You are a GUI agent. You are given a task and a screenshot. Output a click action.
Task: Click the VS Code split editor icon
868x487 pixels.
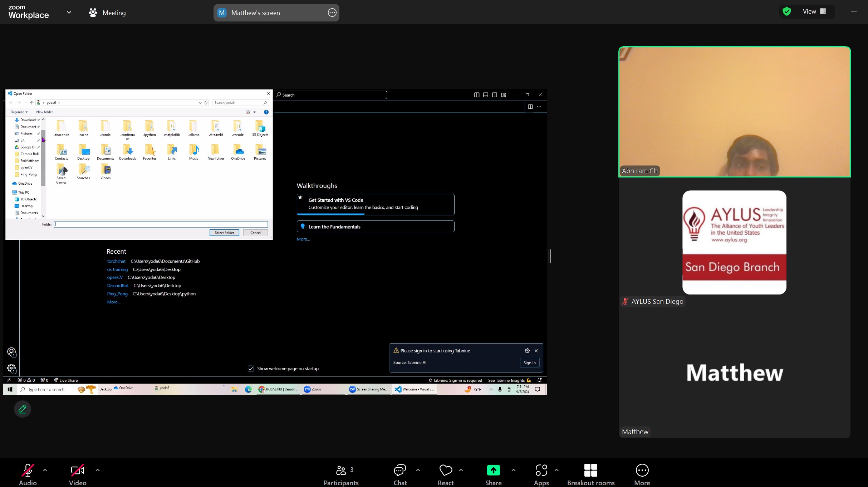click(530, 107)
